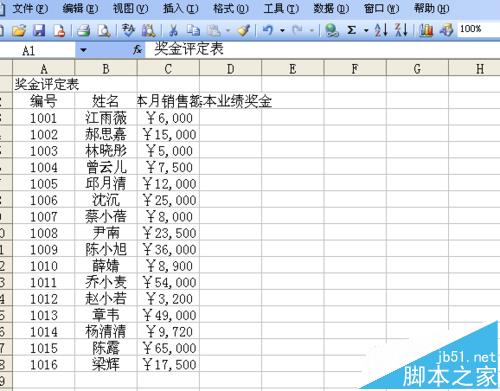
Task: Click the Drawing toolbar icon
Action: coord(446,31)
